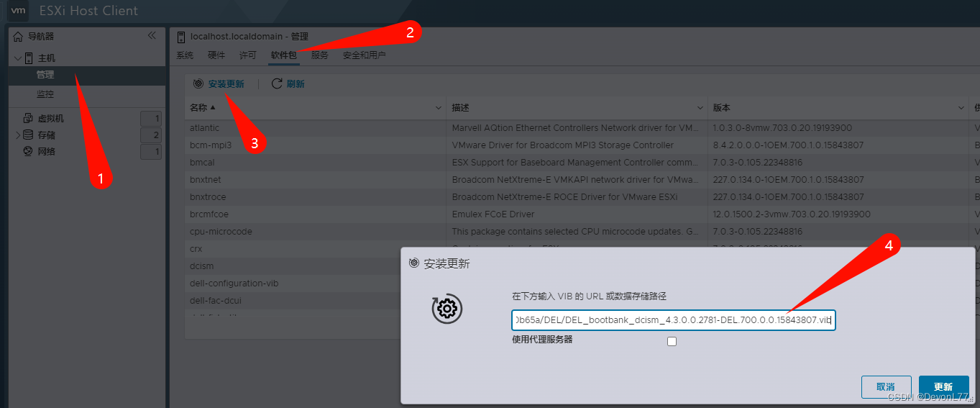Screen dimensions: 980x408
Task: Click the network globe icon beside 网络
Action: click(28, 151)
